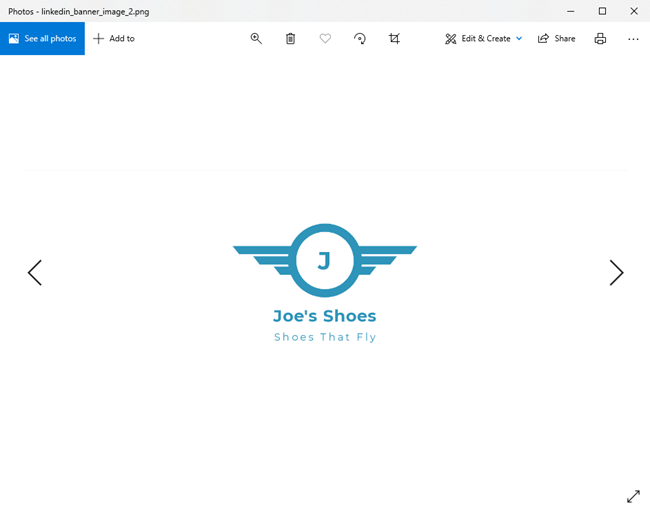The width and height of the screenshot is (650, 513).
Task: Print the image using the printer icon
Action: pos(600,39)
